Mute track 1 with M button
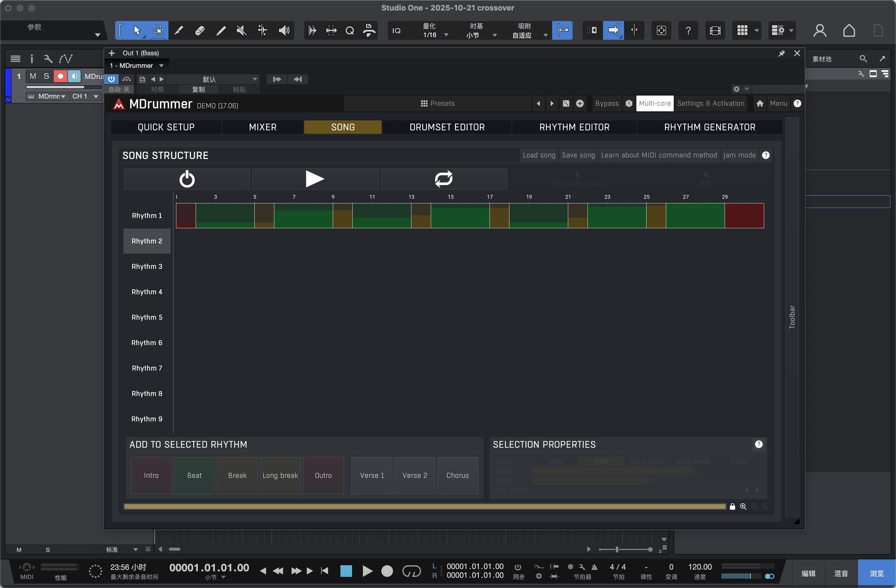Image resolution: width=896 pixels, height=588 pixels. 33,76
